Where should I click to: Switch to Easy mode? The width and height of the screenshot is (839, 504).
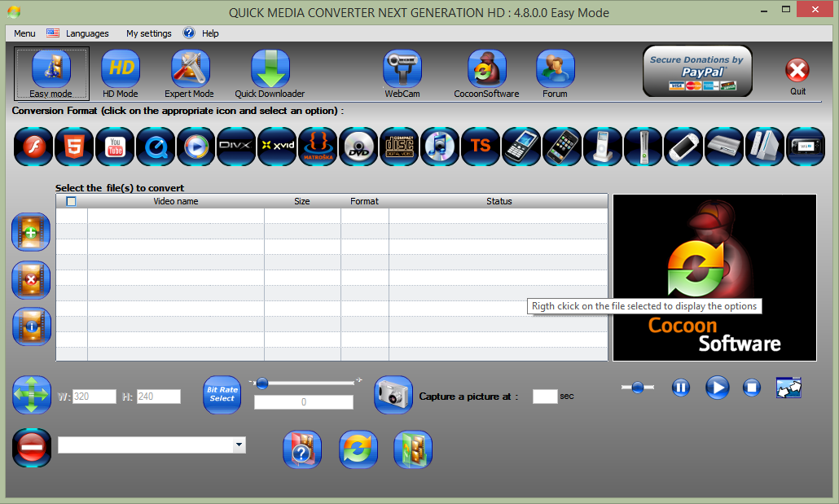(x=51, y=74)
